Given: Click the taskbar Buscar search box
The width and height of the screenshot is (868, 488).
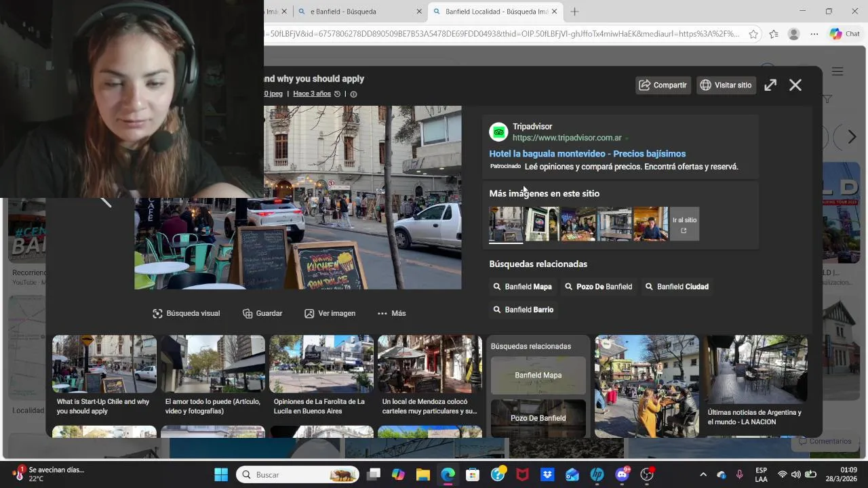Looking at the screenshot, I should pyautogui.click(x=298, y=474).
